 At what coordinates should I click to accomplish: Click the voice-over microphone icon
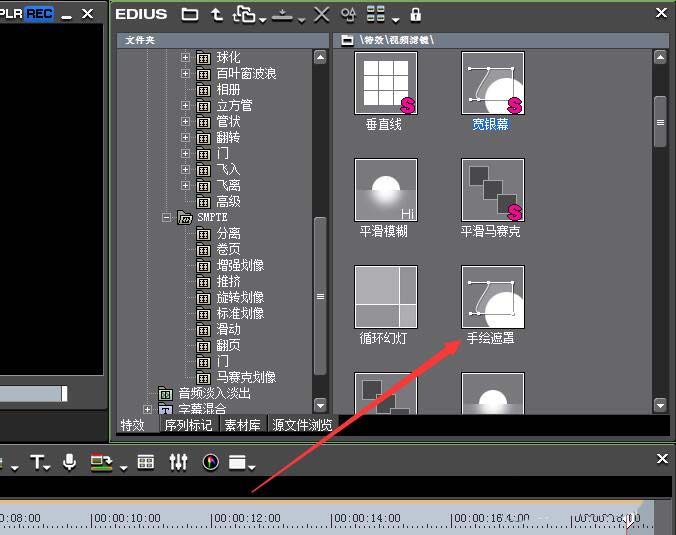click(70, 462)
